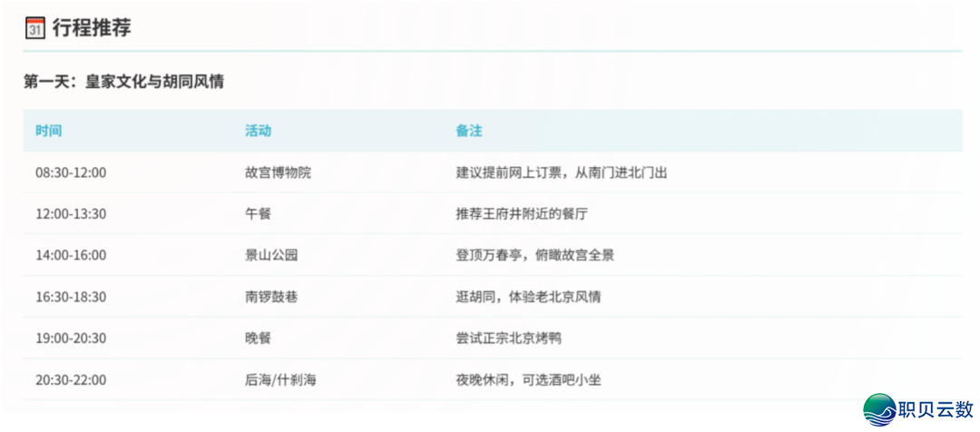Click the 南锣鼓巷 activity cell
This screenshot has width=980, height=432.
[x=271, y=297]
